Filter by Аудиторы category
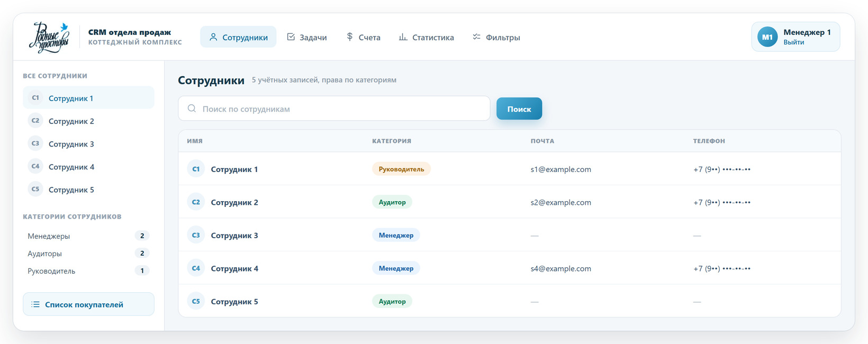The image size is (868, 344). pos(88,254)
